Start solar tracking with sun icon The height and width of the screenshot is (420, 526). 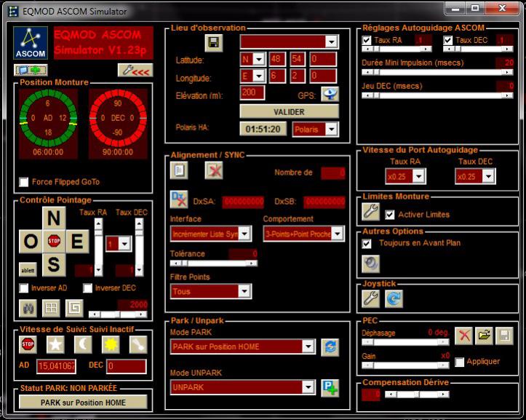pos(111,344)
